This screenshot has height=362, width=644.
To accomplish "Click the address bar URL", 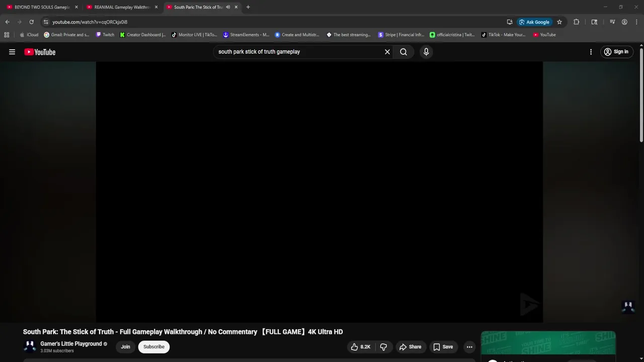I will 90,22.
